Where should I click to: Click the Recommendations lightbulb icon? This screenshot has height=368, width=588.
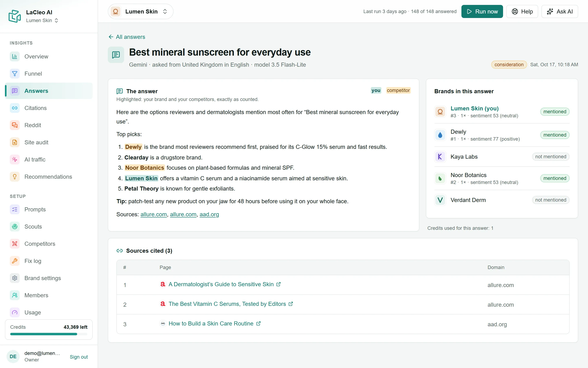click(x=14, y=177)
